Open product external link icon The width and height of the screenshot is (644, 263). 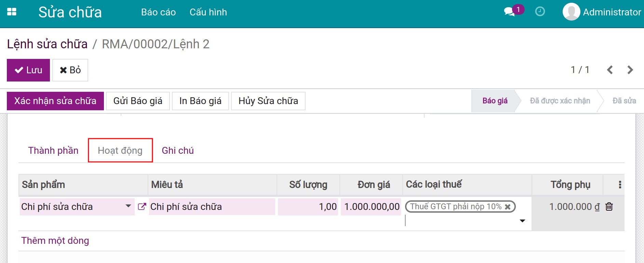click(142, 206)
